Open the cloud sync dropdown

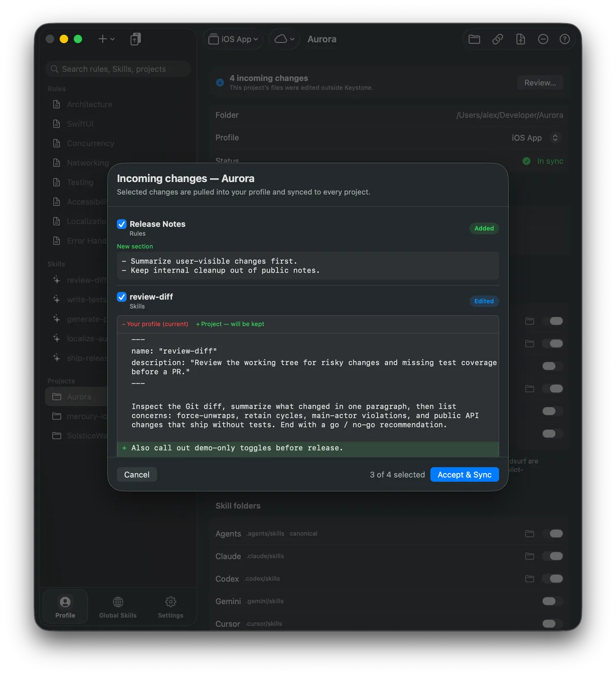pyautogui.click(x=284, y=39)
